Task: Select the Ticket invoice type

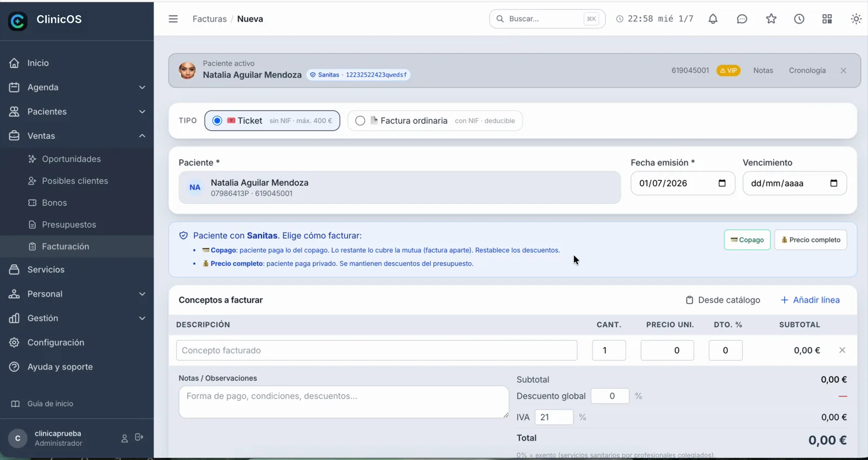Action: pos(272,120)
